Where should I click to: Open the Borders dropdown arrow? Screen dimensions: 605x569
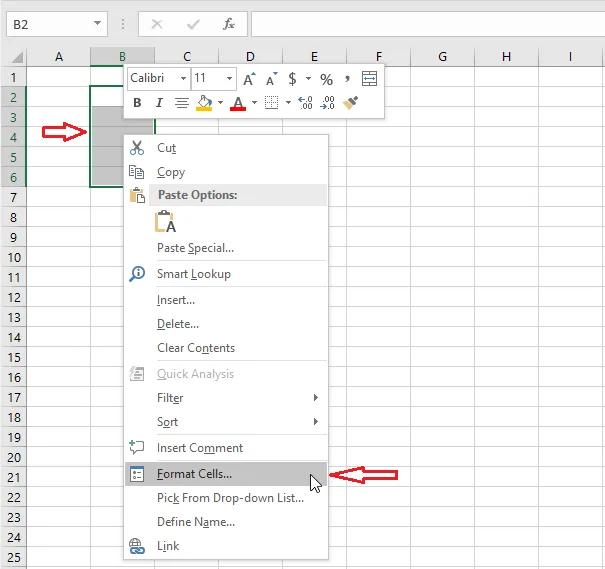[288, 103]
